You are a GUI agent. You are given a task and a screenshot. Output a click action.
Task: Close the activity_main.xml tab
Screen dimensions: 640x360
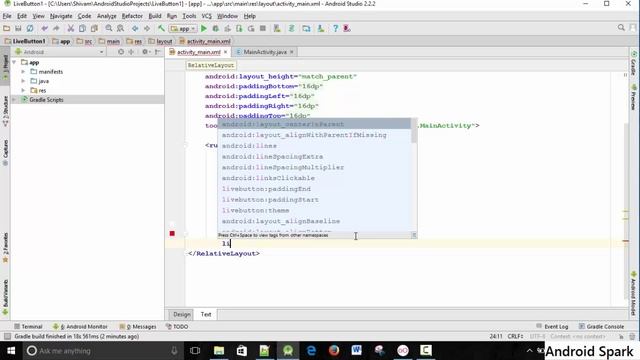225,52
